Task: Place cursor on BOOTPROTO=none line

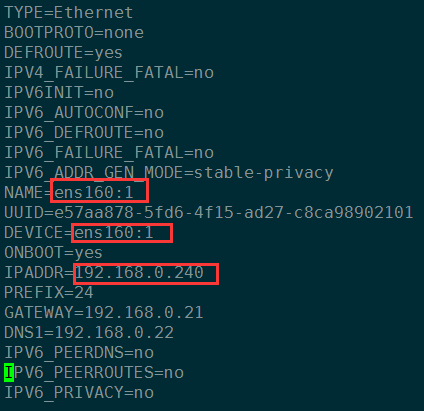Action: 74,33
